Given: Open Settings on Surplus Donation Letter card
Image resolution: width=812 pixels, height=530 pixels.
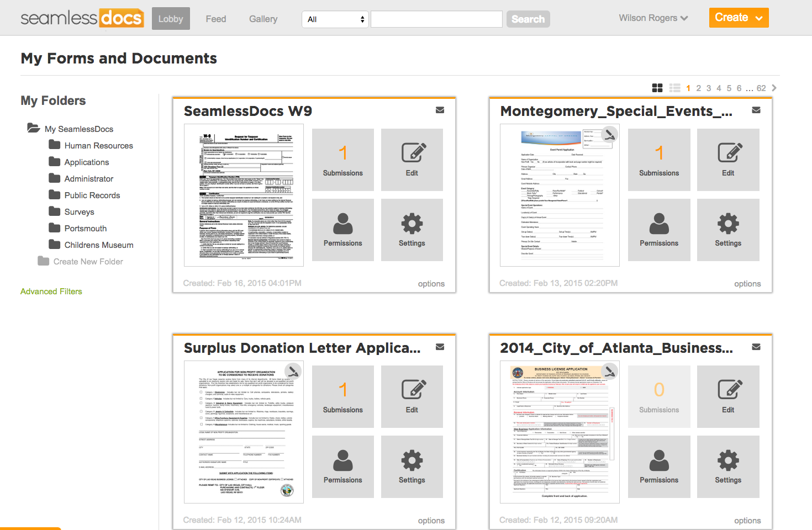Looking at the screenshot, I should tap(412, 467).
